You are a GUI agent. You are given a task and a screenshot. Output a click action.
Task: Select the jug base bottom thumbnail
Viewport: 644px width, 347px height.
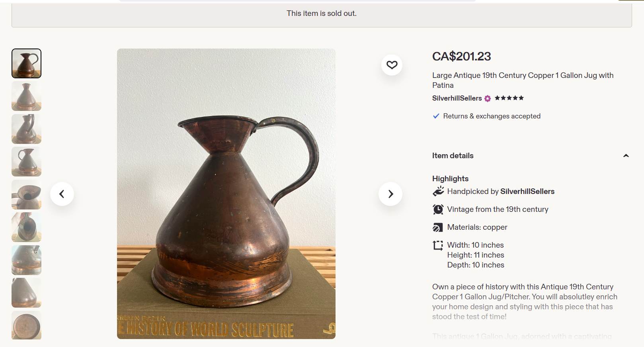pos(26,325)
